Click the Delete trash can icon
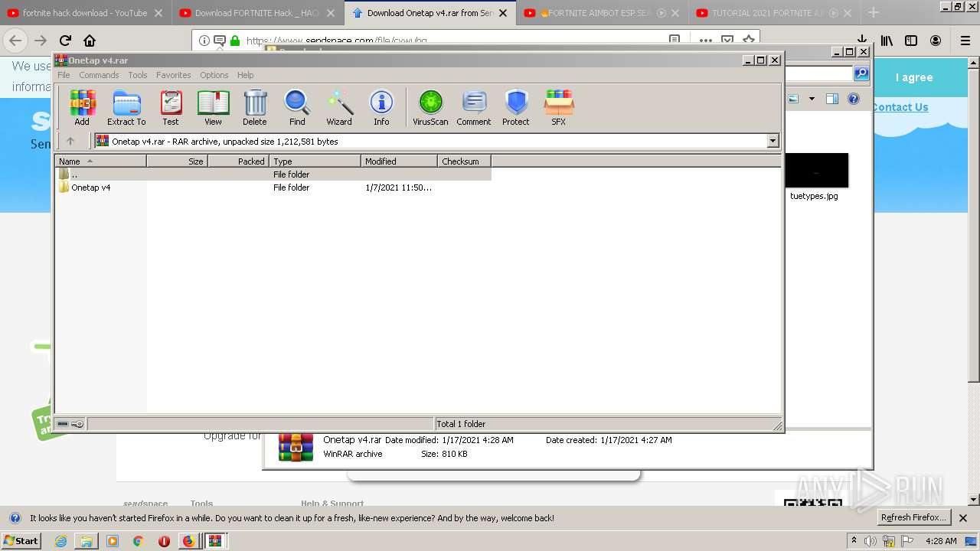The height and width of the screenshot is (551, 980). (x=255, y=107)
